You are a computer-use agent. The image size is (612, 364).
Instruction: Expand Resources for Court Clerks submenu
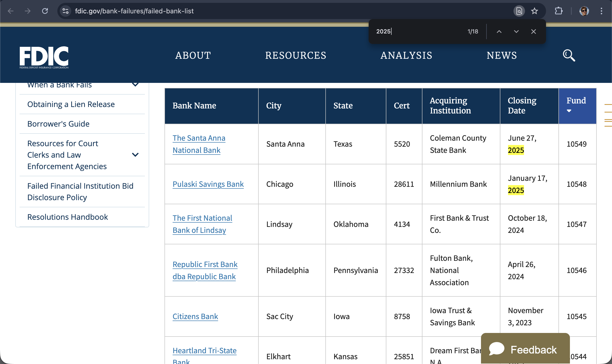(x=135, y=155)
